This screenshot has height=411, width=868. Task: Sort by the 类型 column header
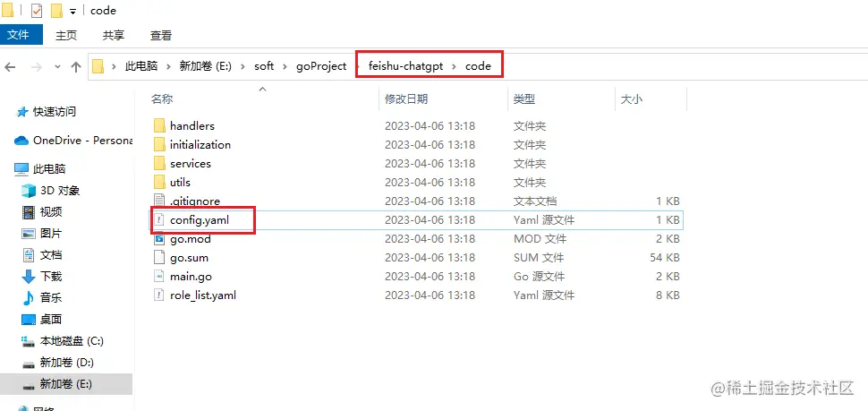pyautogui.click(x=523, y=99)
